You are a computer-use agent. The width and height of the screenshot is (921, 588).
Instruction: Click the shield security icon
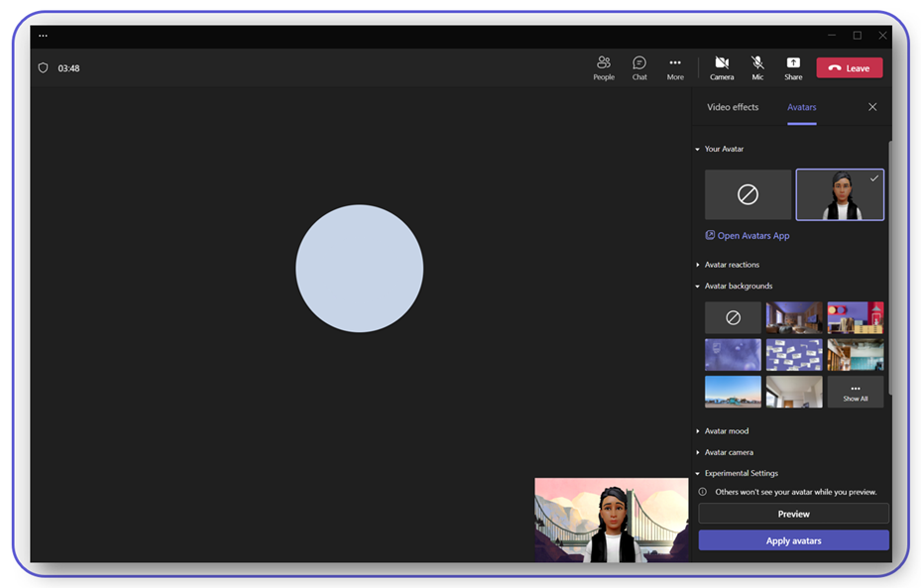click(x=43, y=68)
